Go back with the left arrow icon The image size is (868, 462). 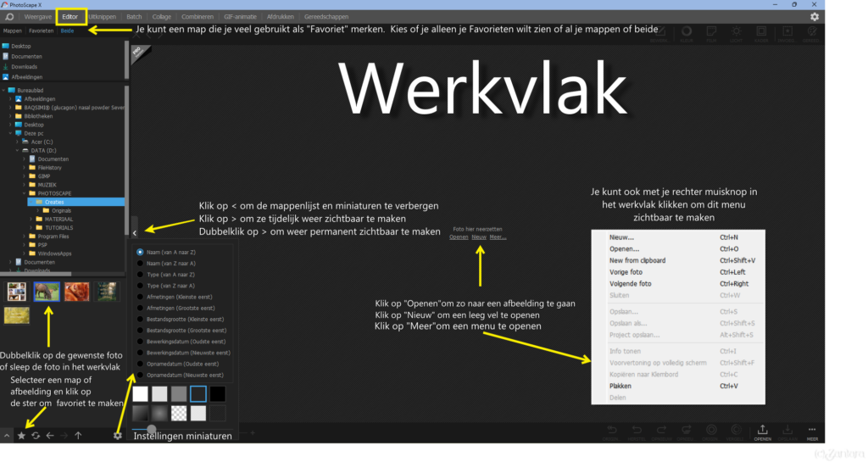tap(50, 436)
